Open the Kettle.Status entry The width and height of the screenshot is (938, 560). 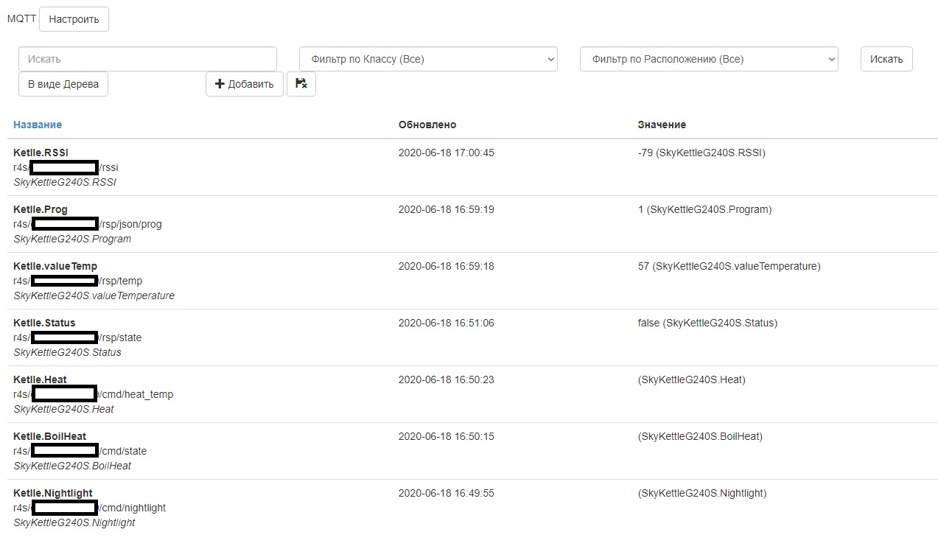[x=44, y=323]
